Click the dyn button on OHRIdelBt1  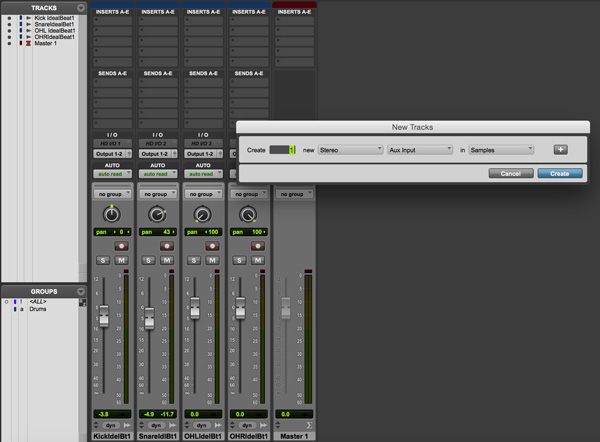247,425
